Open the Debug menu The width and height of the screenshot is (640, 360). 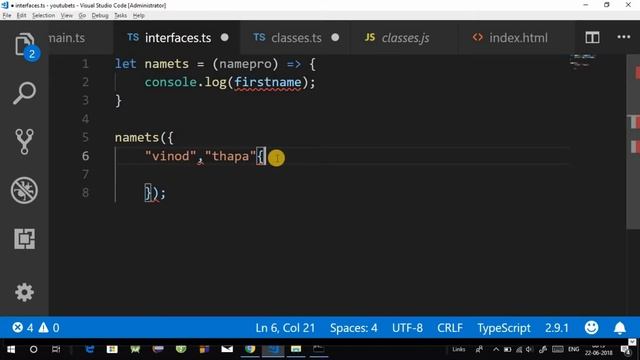(100, 16)
